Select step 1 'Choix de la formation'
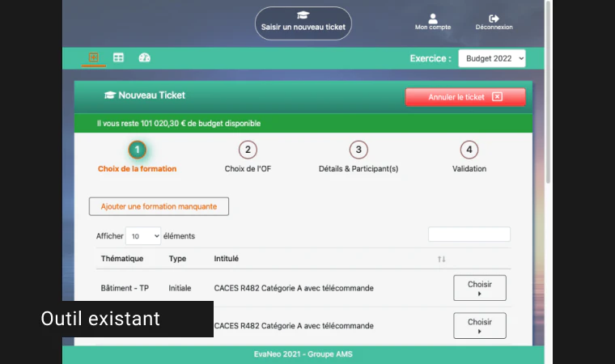Image resolution: width=615 pixels, height=364 pixels. (x=137, y=157)
